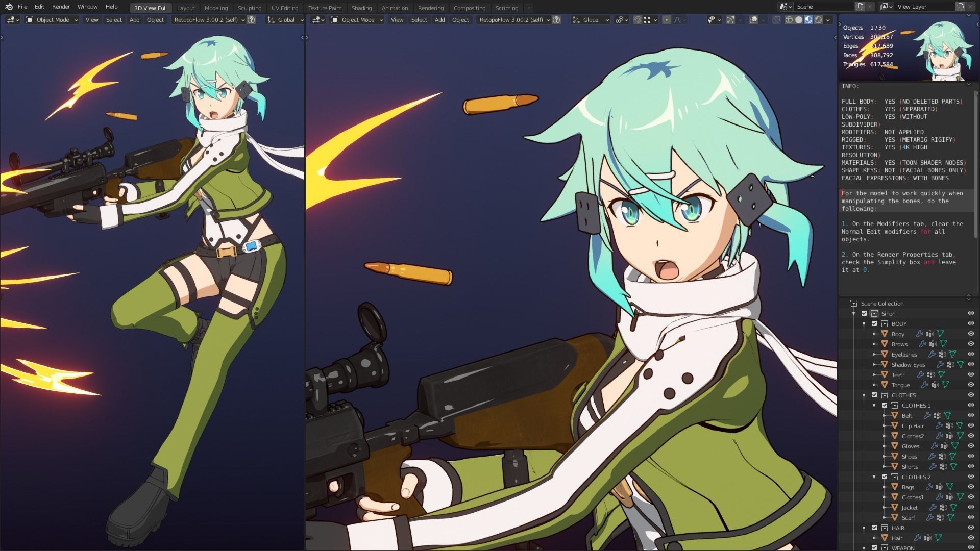Add a new workspace with the plus icon
The height and width of the screenshot is (551, 980).
point(529,8)
